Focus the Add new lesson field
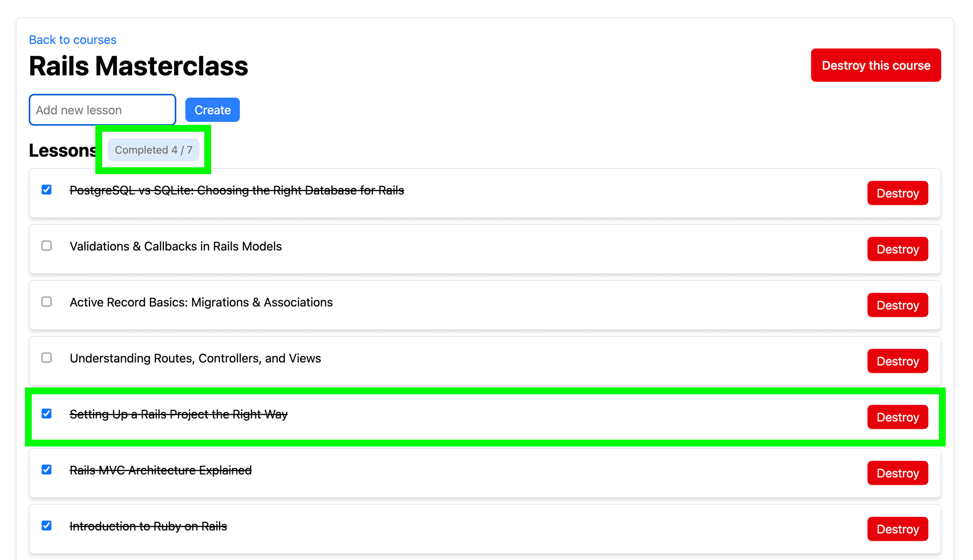Image resolution: width=973 pixels, height=560 pixels. pos(102,110)
